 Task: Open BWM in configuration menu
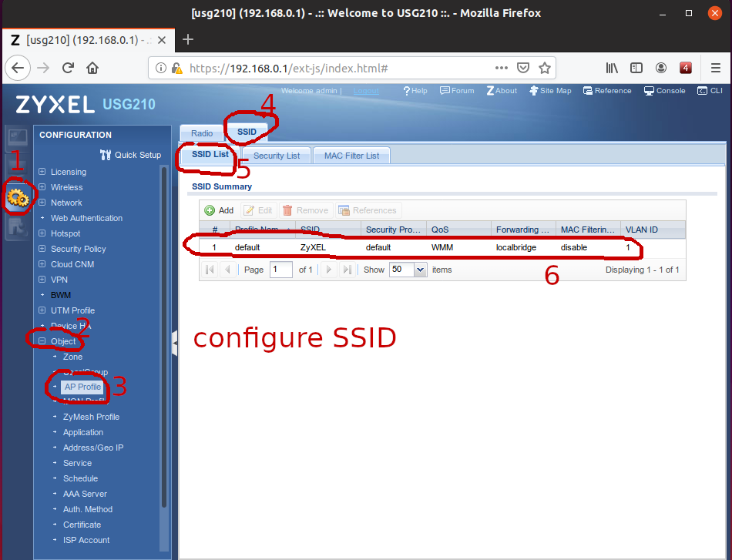(61, 295)
